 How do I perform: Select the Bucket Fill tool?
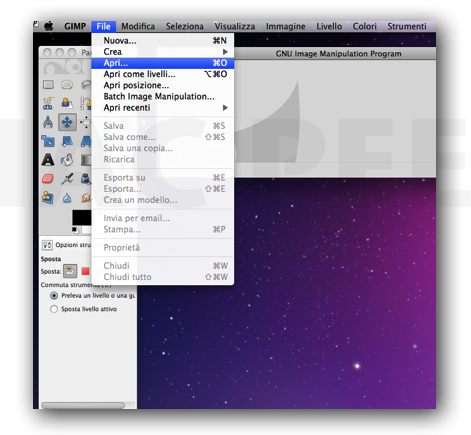(x=67, y=160)
